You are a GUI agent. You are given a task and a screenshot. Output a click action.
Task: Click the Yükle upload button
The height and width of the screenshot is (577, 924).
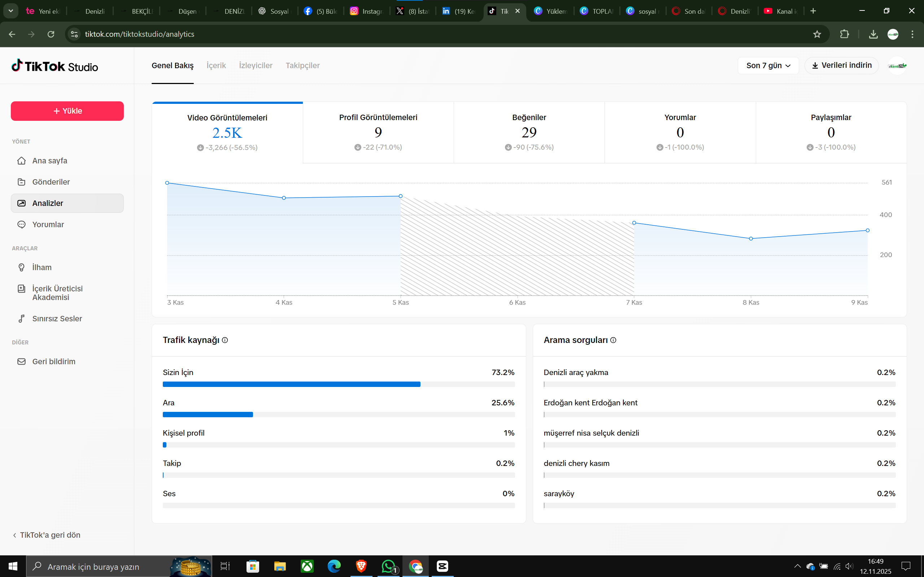(x=67, y=111)
